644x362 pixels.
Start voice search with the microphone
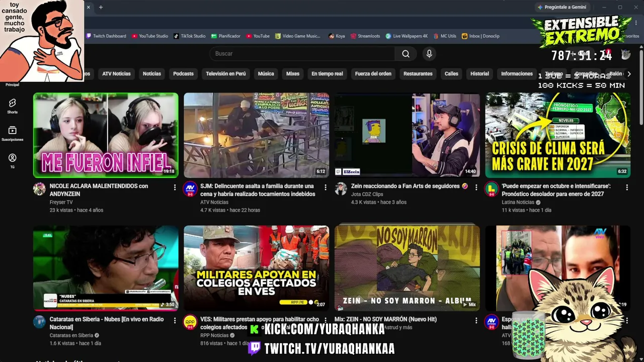(429, 54)
